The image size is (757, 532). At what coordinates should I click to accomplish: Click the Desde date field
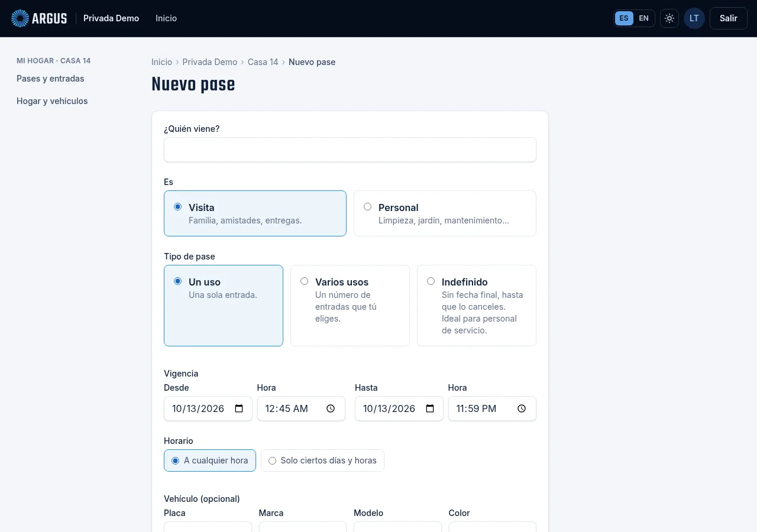[208, 408]
